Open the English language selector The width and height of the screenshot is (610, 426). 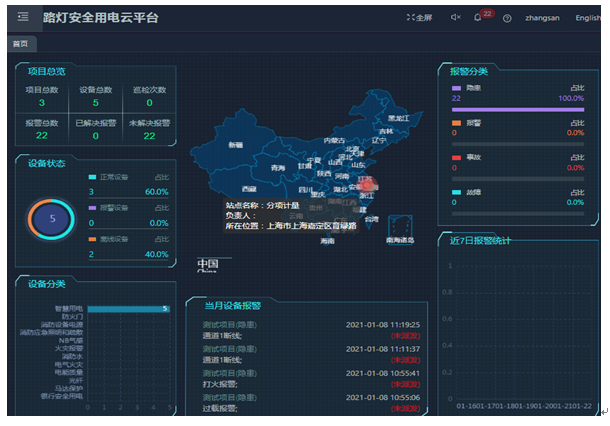tap(588, 18)
